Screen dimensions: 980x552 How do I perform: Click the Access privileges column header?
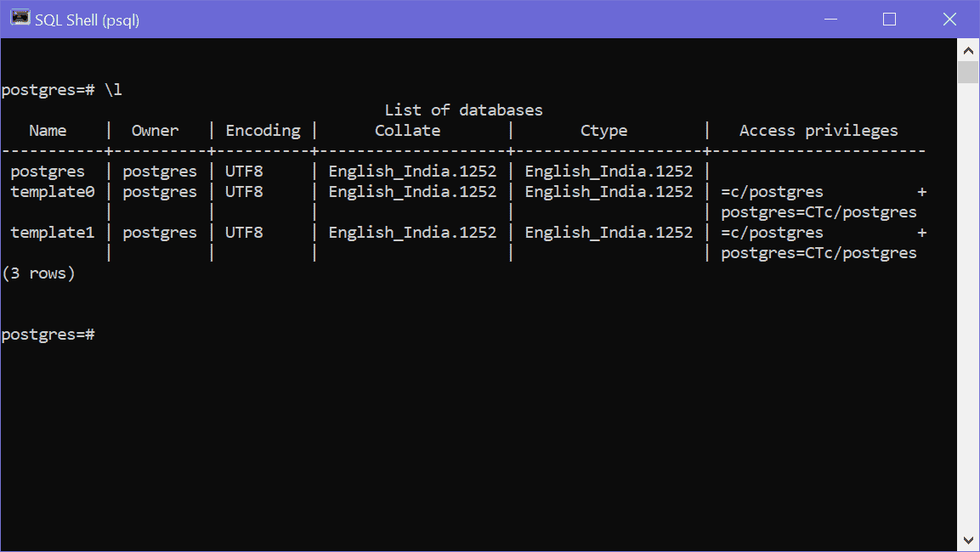coord(816,130)
